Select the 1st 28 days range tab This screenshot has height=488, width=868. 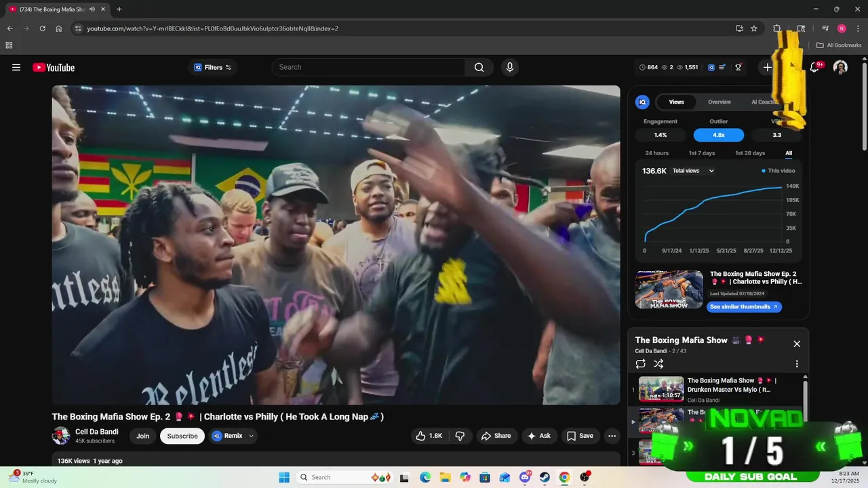[750, 153]
